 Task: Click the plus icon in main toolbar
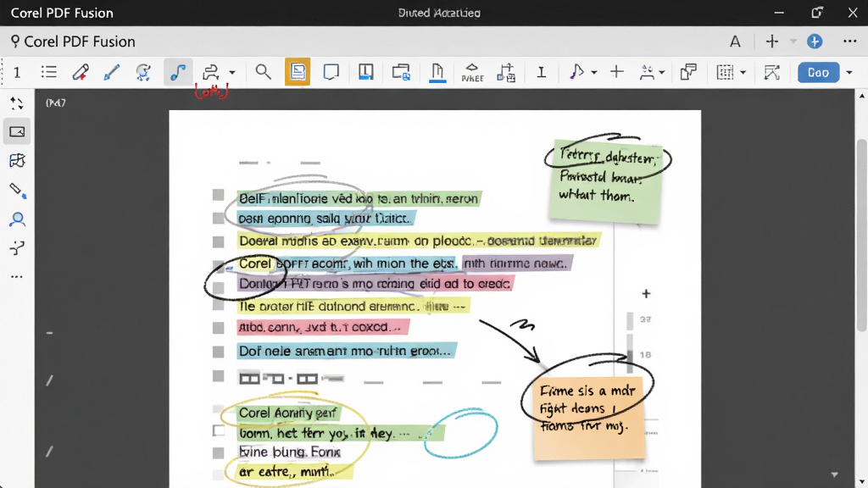pos(617,72)
